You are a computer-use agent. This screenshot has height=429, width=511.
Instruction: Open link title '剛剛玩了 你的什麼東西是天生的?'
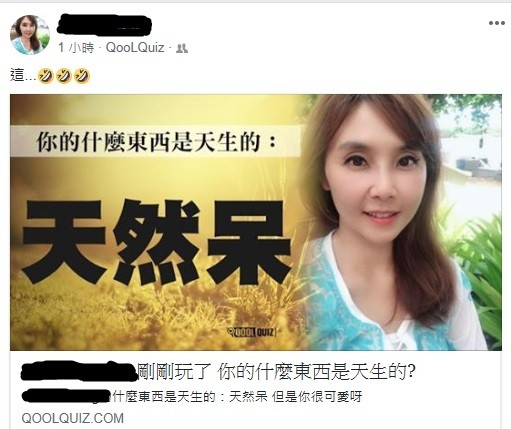click(x=277, y=371)
